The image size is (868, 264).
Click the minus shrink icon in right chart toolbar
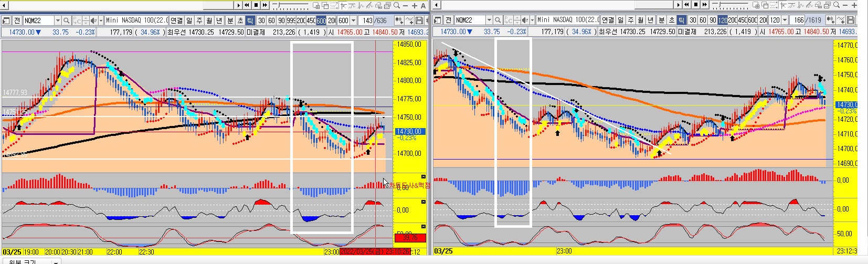(845, 5)
